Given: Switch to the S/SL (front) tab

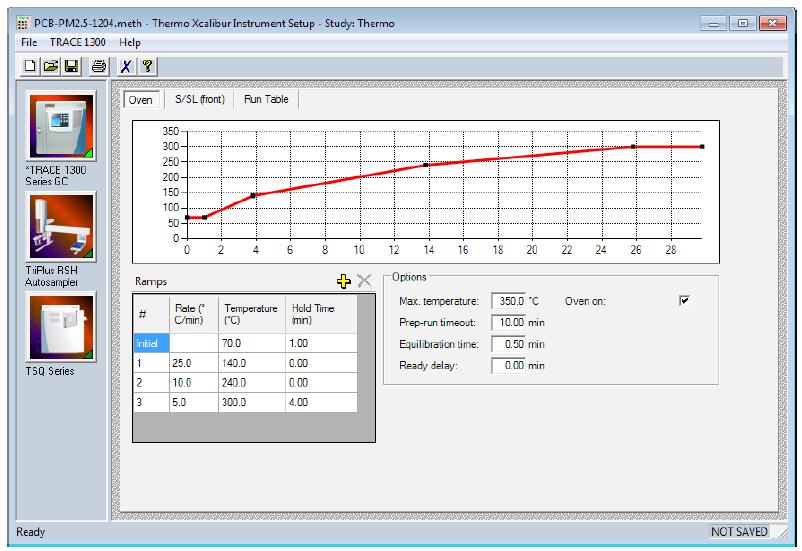Looking at the screenshot, I should [x=199, y=100].
